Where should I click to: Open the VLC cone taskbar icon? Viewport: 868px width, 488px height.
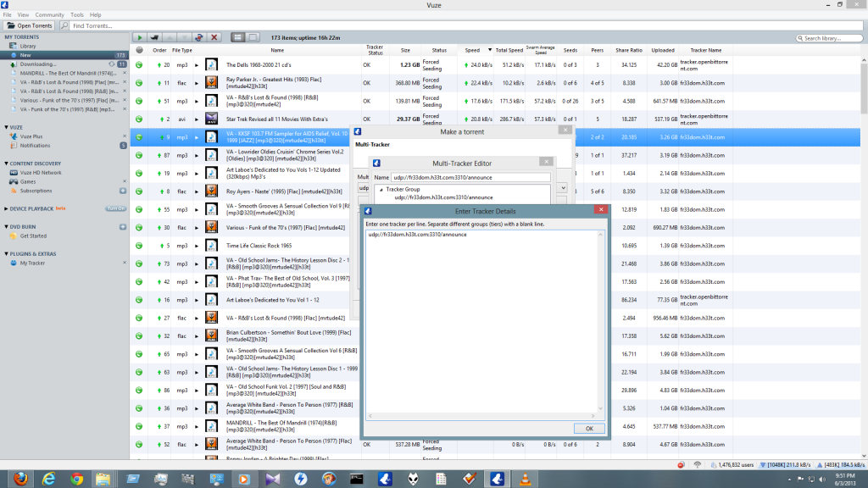(x=525, y=479)
